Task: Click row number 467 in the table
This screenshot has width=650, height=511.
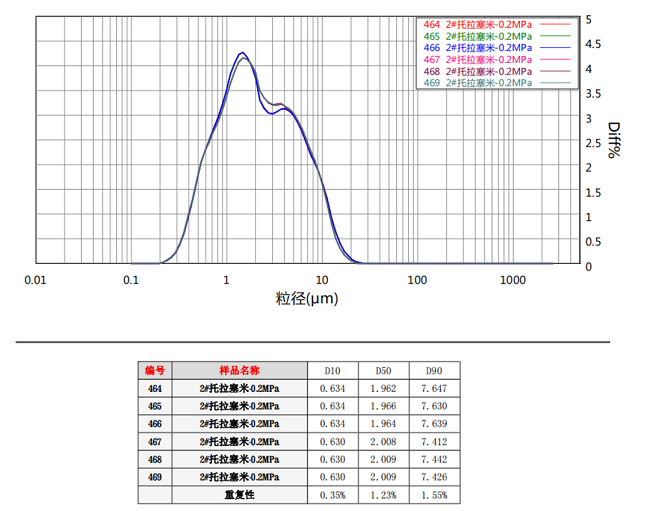Action: pos(154,441)
